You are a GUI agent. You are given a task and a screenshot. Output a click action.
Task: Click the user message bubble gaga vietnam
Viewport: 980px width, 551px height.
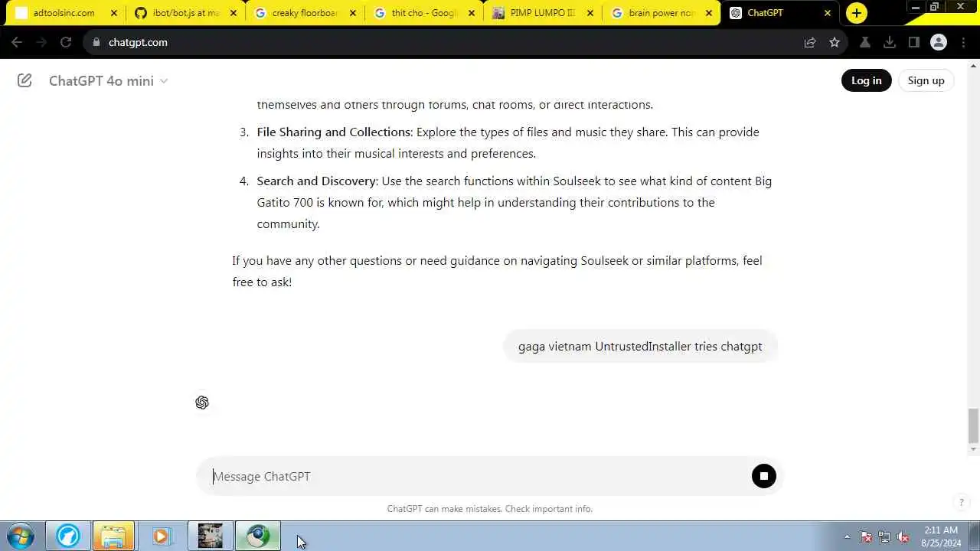pos(640,346)
